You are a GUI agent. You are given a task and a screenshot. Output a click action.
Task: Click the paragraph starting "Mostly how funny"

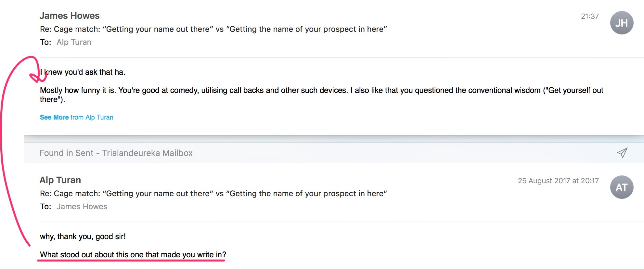click(x=321, y=95)
